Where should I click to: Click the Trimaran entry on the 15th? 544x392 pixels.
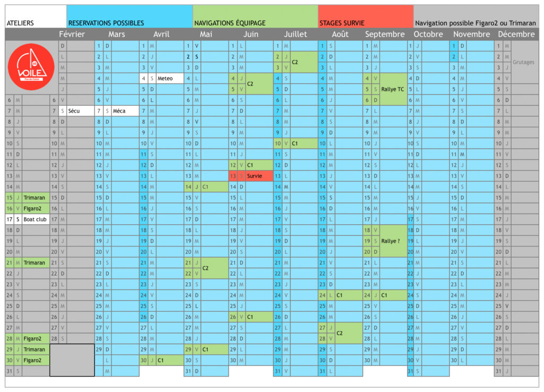pos(36,198)
